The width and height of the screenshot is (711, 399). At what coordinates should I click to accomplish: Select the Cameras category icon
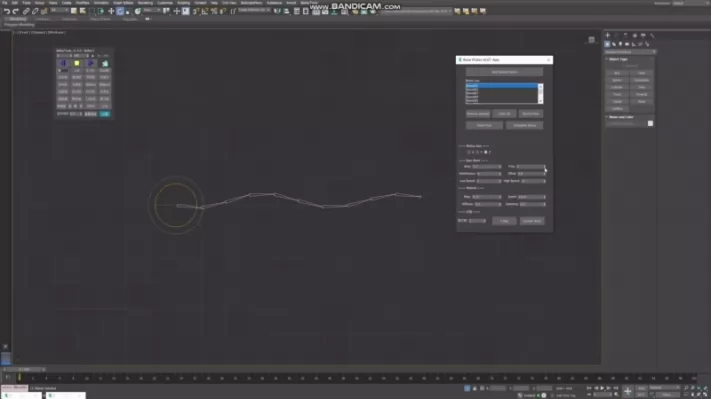point(627,44)
